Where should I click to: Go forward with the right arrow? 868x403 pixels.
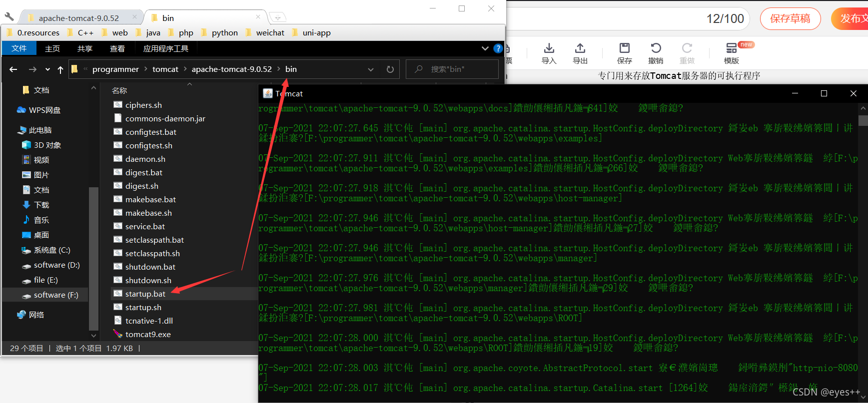tap(32, 69)
